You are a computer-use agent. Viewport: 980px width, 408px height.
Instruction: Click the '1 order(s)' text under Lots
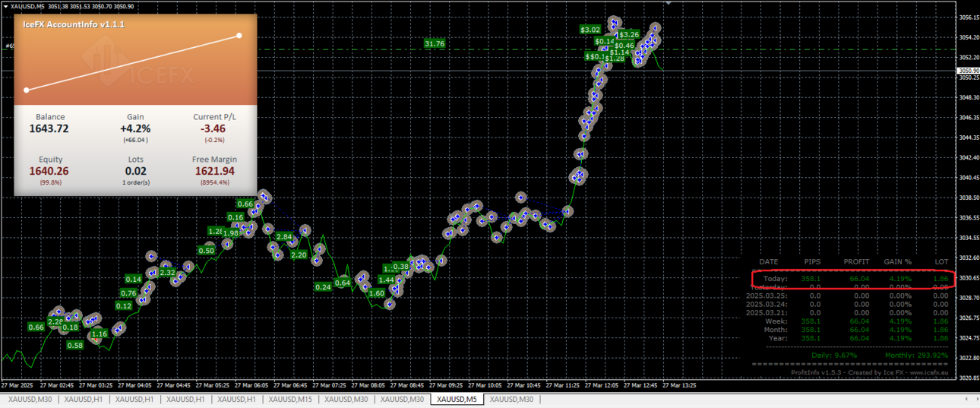tap(136, 182)
